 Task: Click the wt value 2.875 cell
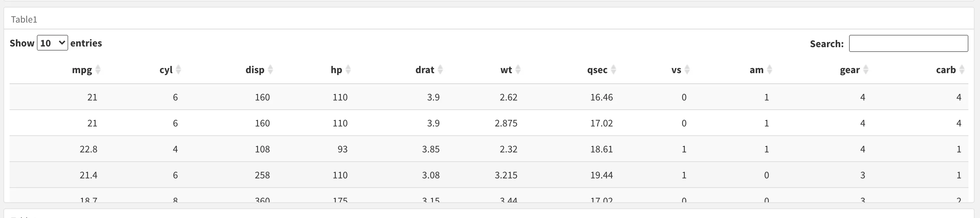pos(506,123)
